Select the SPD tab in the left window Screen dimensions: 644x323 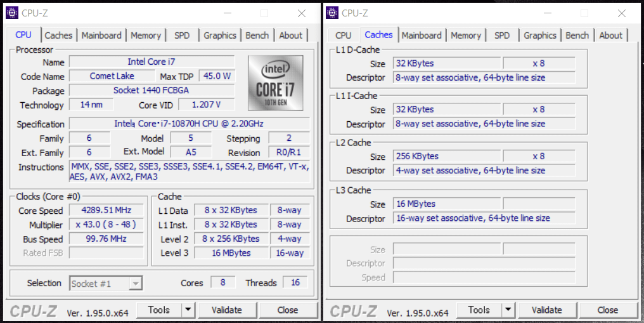coord(182,36)
